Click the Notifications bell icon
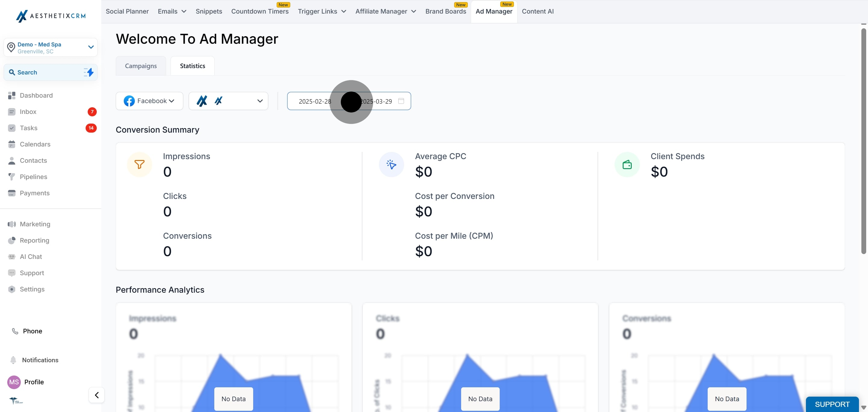The width and height of the screenshot is (868, 412). coord(13,360)
